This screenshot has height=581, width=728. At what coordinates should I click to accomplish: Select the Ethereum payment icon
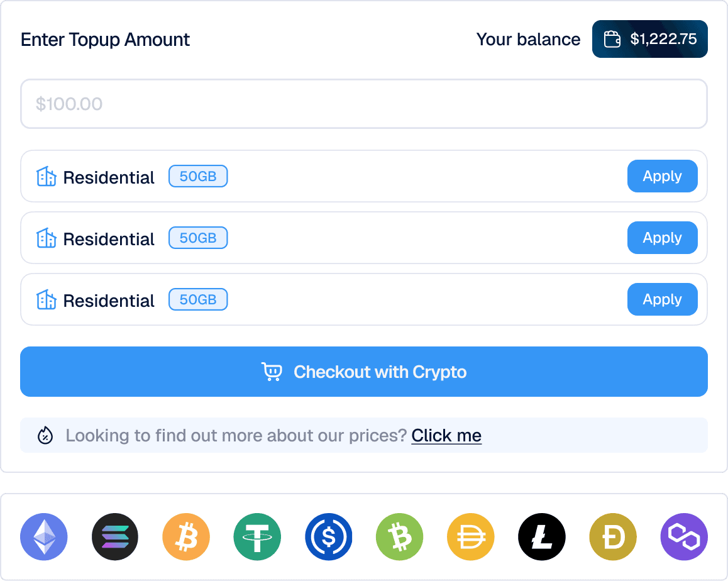[43, 536]
